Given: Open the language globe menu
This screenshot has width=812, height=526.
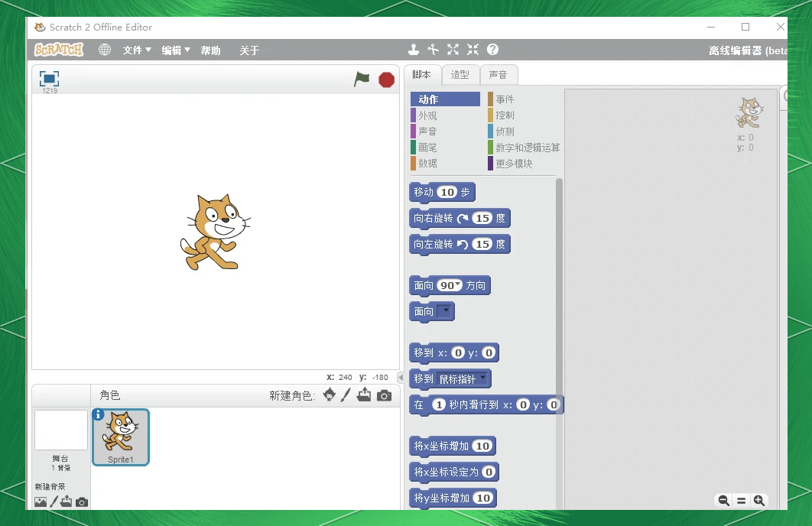Looking at the screenshot, I should [105, 50].
